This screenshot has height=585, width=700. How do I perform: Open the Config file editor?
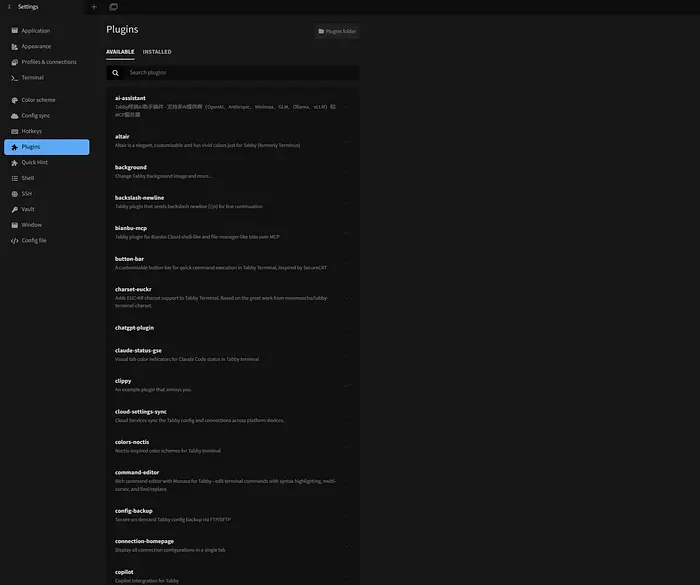tap(46, 241)
